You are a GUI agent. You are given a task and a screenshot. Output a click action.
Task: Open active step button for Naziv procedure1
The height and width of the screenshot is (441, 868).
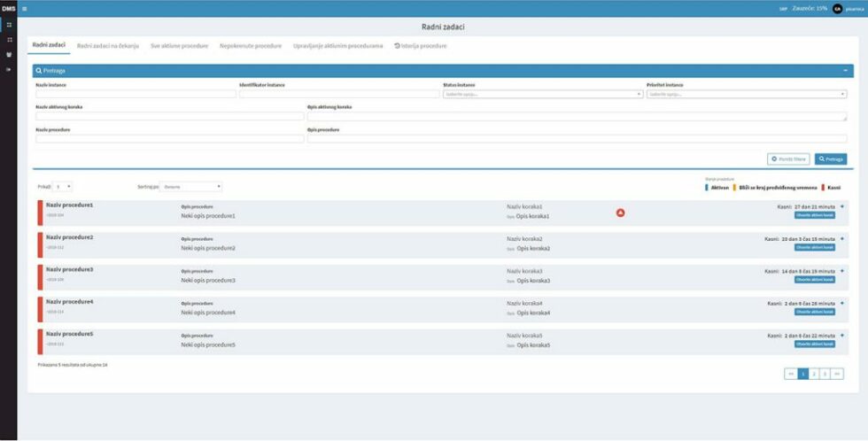click(x=815, y=215)
